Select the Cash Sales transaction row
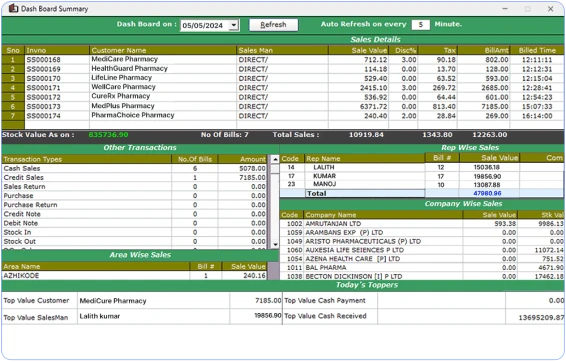 coord(134,169)
